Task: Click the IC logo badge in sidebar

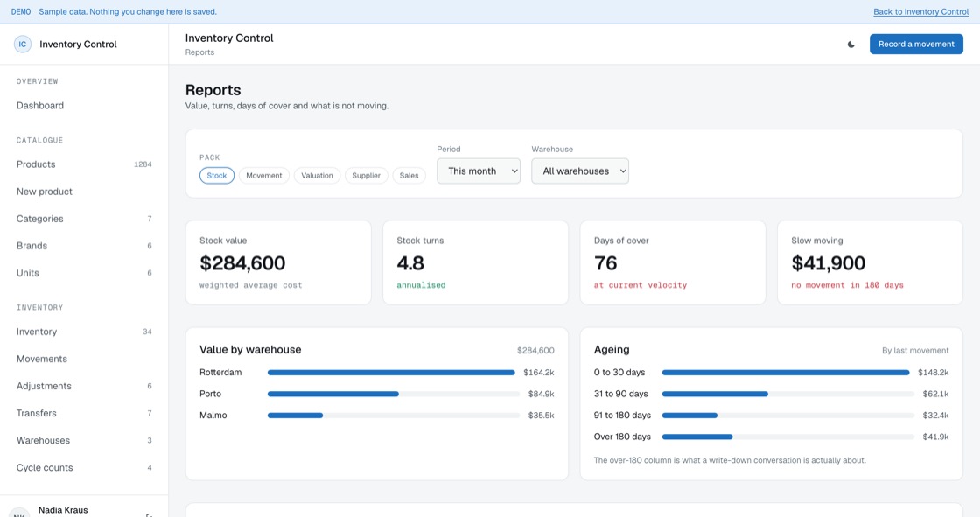Action: click(x=23, y=45)
